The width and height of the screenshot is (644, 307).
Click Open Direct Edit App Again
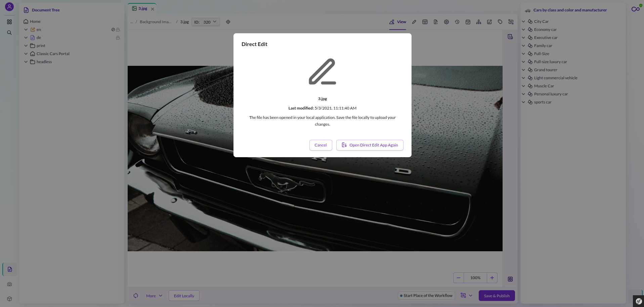pyautogui.click(x=370, y=145)
